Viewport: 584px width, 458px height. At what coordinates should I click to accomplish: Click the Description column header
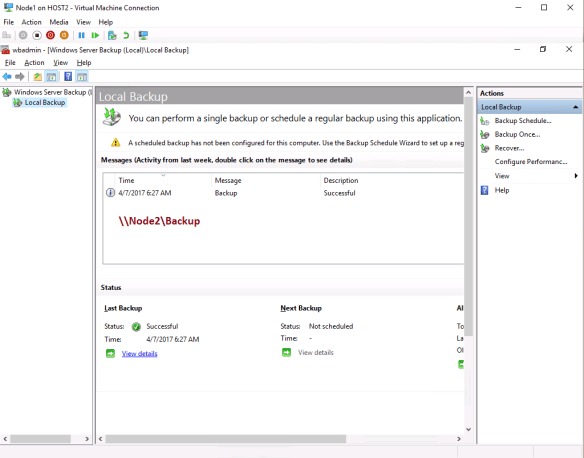point(341,181)
